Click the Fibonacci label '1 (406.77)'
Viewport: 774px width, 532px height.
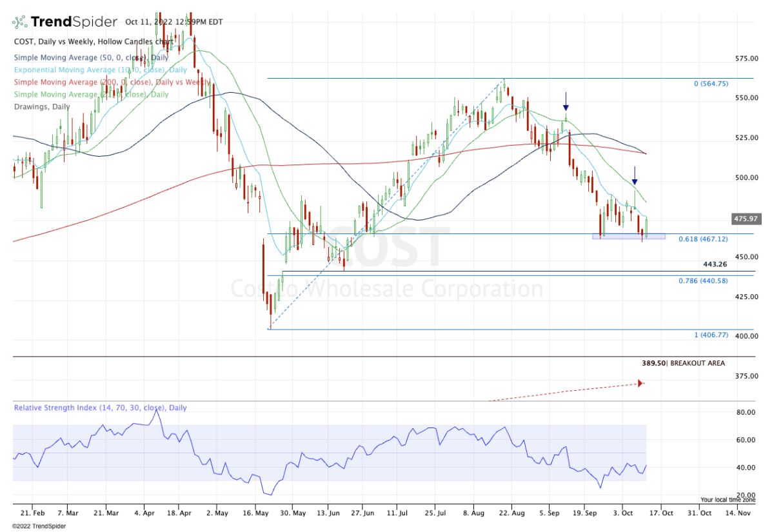pyautogui.click(x=711, y=335)
